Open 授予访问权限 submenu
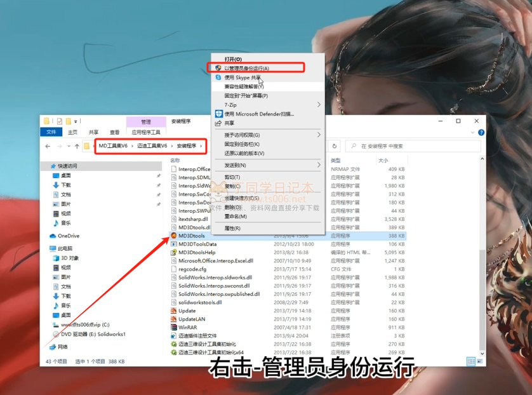The width and height of the screenshot is (532, 395). [268, 135]
